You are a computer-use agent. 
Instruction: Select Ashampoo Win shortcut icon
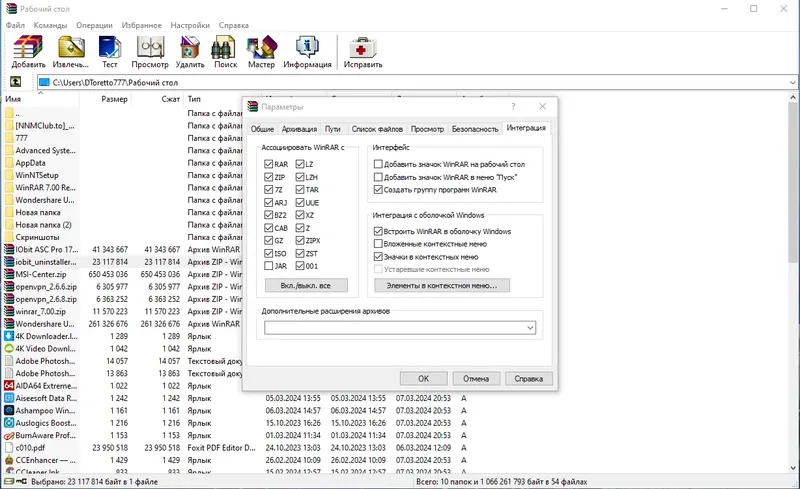[9, 410]
